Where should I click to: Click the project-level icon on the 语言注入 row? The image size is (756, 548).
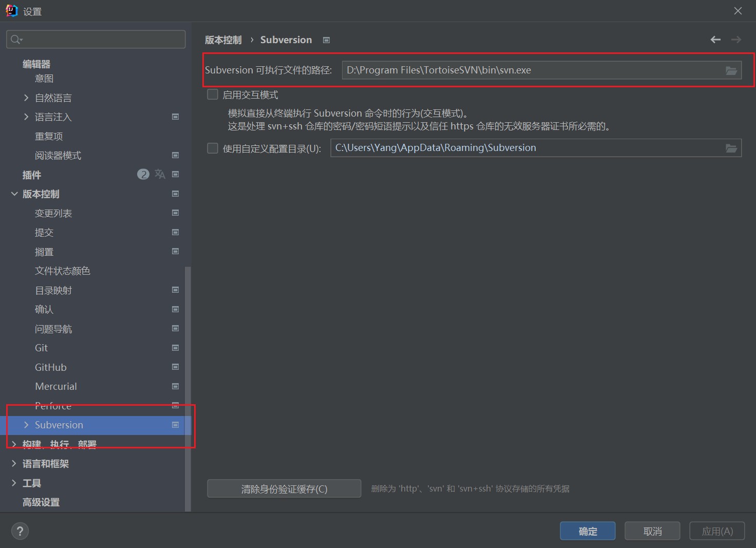pyautogui.click(x=175, y=117)
